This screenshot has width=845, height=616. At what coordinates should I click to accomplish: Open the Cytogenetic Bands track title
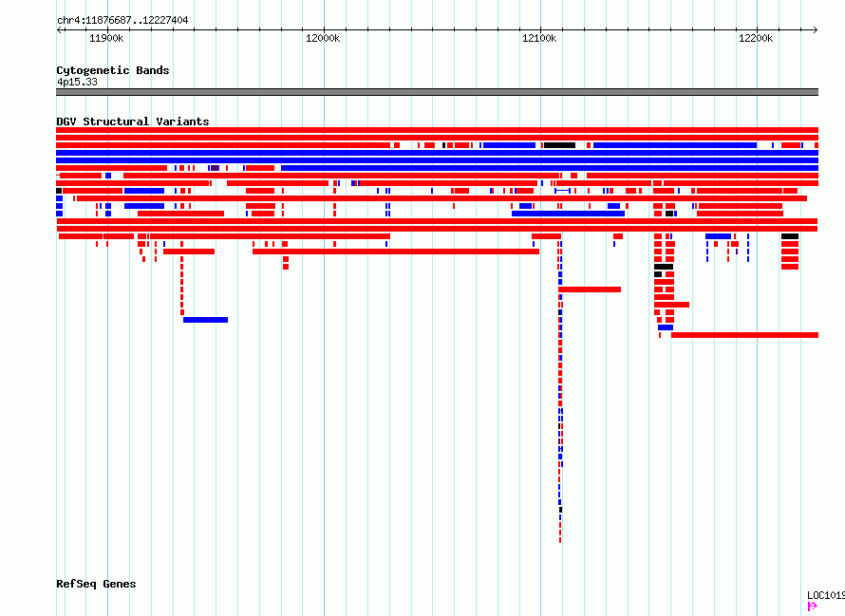click(x=113, y=70)
